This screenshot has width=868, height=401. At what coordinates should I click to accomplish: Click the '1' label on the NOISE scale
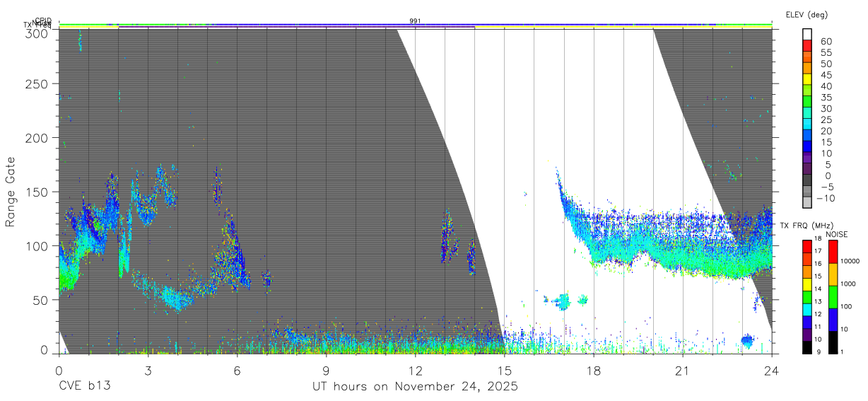point(841,351)
